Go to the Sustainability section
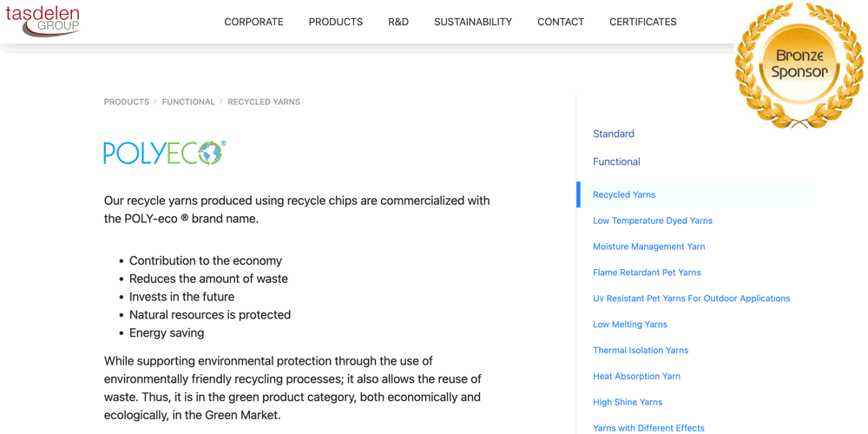868x434 pixels. 473,22
